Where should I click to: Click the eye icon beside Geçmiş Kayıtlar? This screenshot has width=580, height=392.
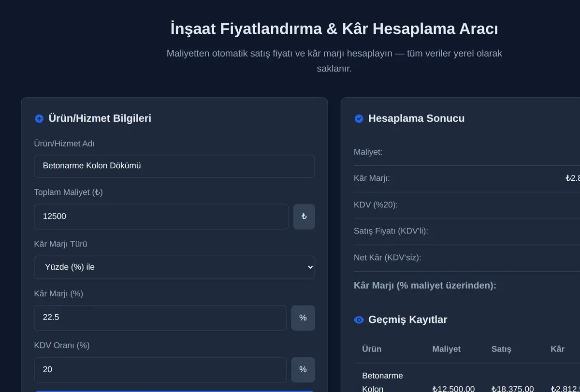pos(359,319)
